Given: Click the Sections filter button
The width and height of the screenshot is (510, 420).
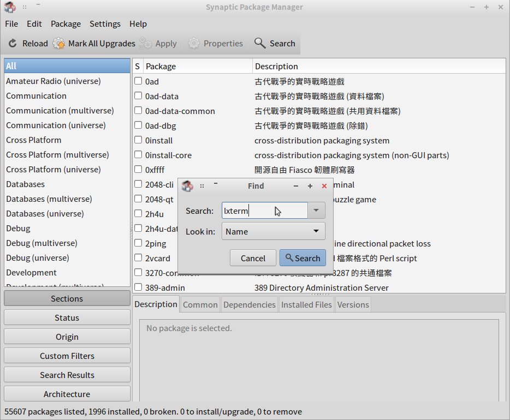Looking at the screenshot, I should pyautogui.click(x=67, y=298).
